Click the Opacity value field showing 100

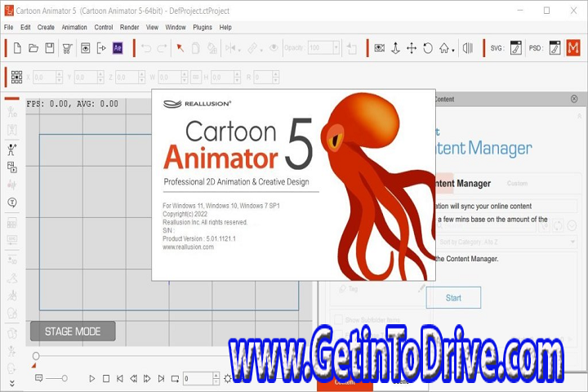320,47
